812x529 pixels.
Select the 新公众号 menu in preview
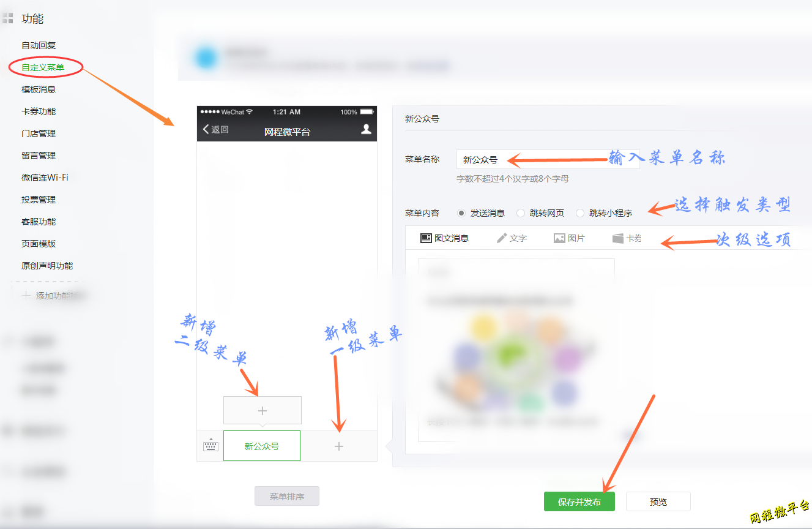click(262, 446)
